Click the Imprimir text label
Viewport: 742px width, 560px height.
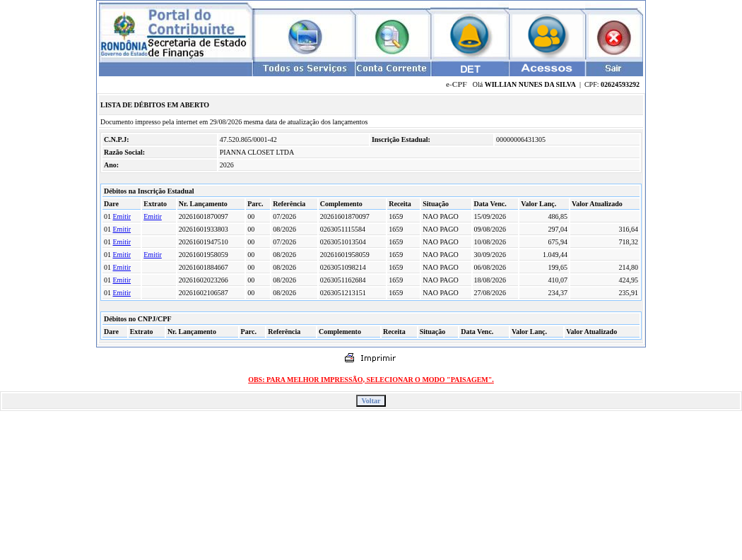(x=377, y=359)
